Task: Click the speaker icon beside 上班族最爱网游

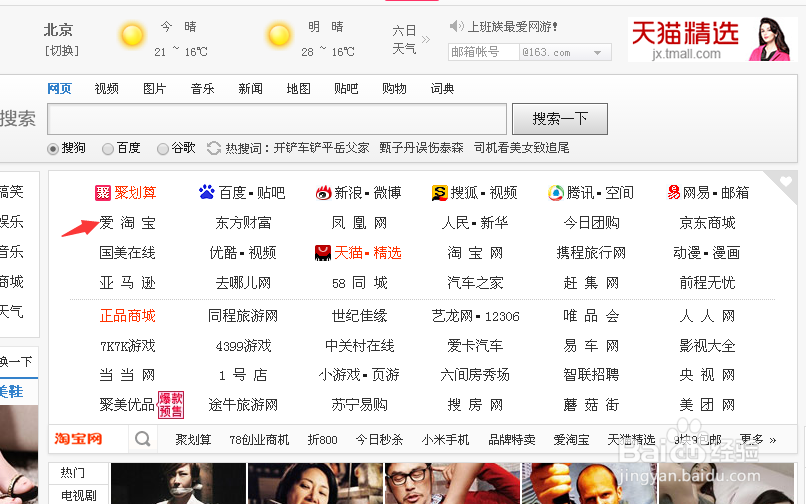Action: [455, 26]
